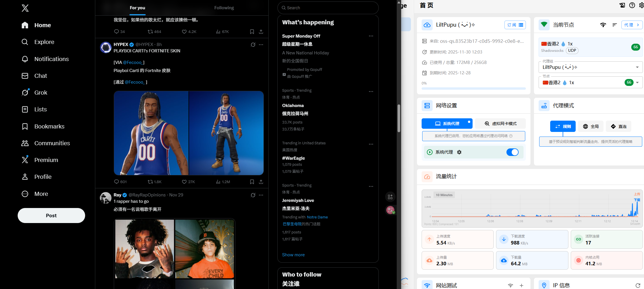Switch to the Following tab
644x289 pixels.
click(x=224, y=8)
